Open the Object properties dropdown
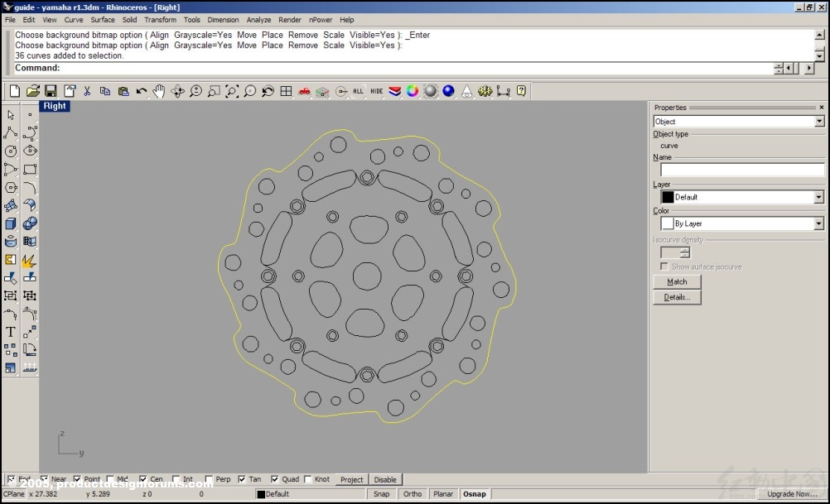Viewport: 830px width, 504px height. tap(819, 122)
